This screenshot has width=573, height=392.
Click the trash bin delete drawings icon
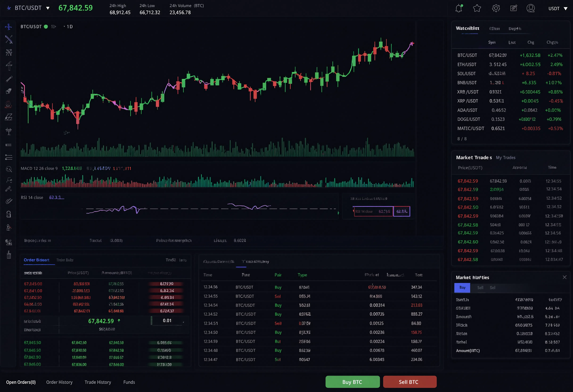pos(9,255)
